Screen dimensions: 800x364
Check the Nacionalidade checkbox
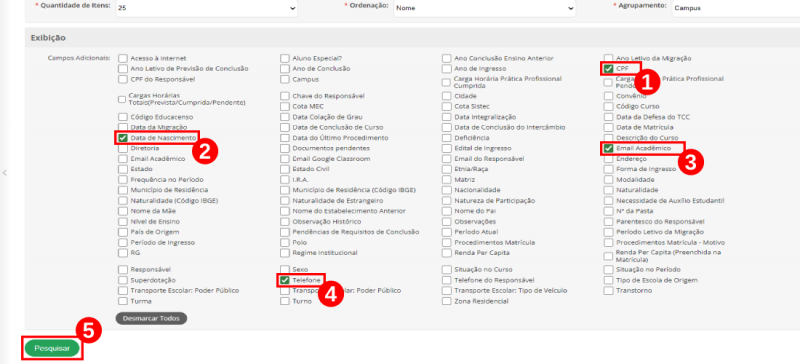[x=446, y=190]
